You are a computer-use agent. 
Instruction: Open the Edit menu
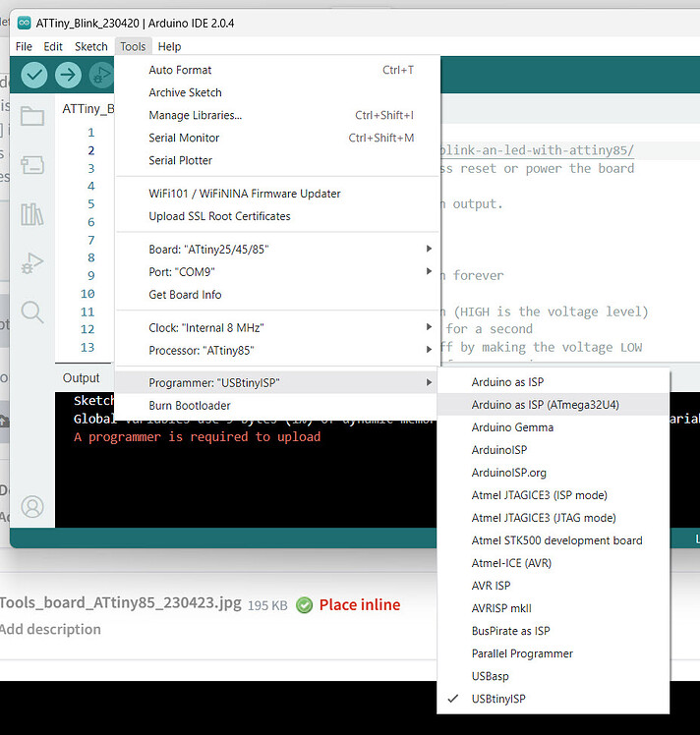pyautogui.click(x=53, y=46)
